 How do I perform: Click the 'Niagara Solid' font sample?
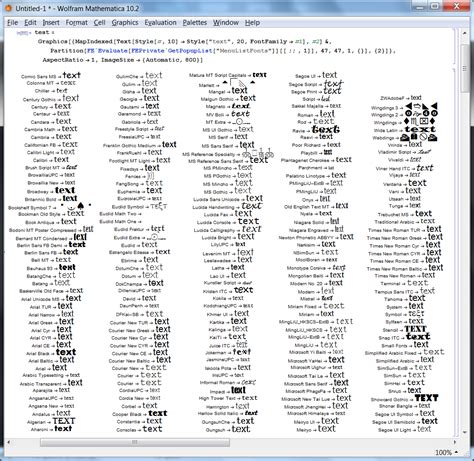point(316,221)
